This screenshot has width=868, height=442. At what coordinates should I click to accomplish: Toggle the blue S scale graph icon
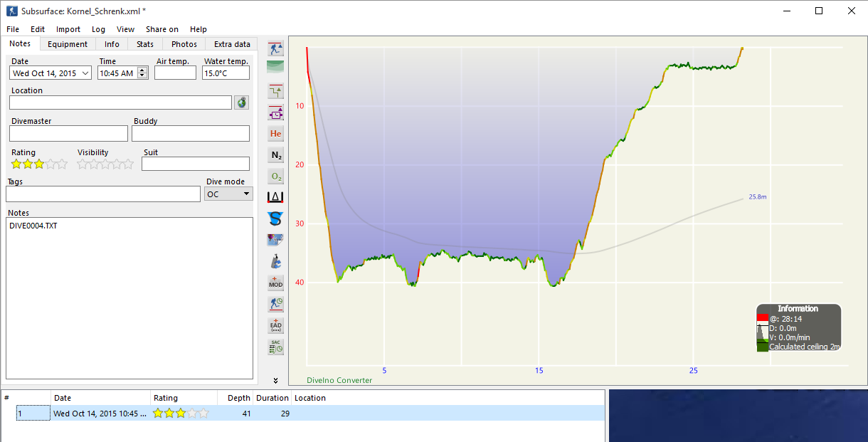point(275,219)
